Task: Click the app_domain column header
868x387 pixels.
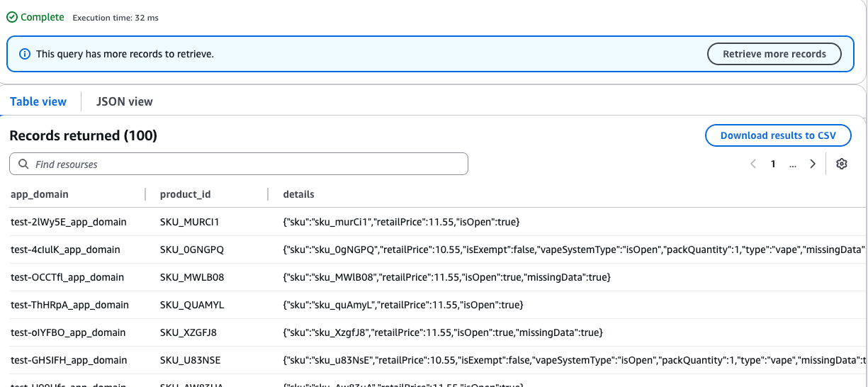Action: (40, 194)
